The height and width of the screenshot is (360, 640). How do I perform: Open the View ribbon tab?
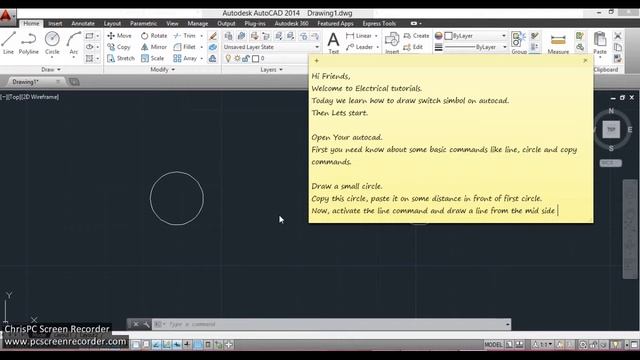(x=172, y=24)
